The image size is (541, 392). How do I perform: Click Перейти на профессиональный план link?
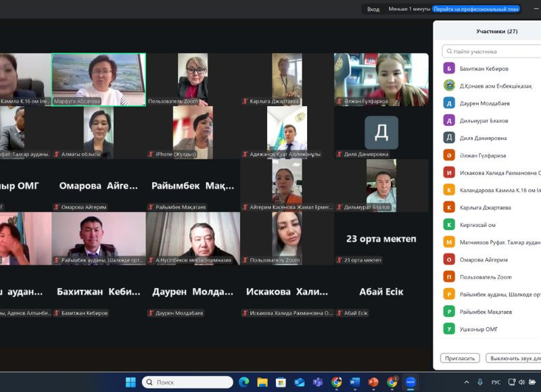pos(476,9)
